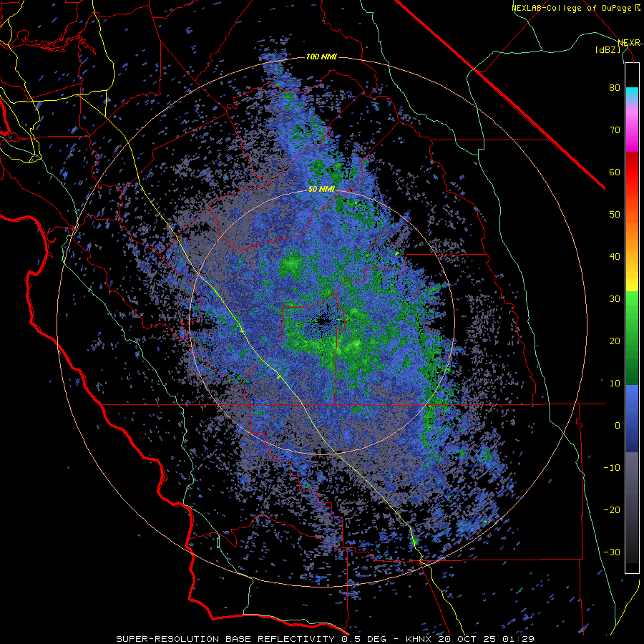Screen dimensions: 644x644
Task: Click the 60 value on the dBZ scale
Action: [x=615, y=172]
